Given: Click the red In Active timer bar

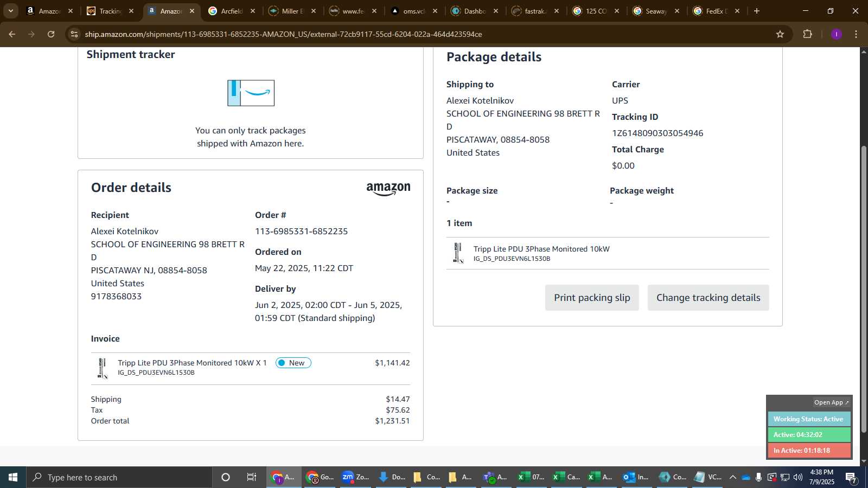Looking at the screenshot, I should pos(809,451).
